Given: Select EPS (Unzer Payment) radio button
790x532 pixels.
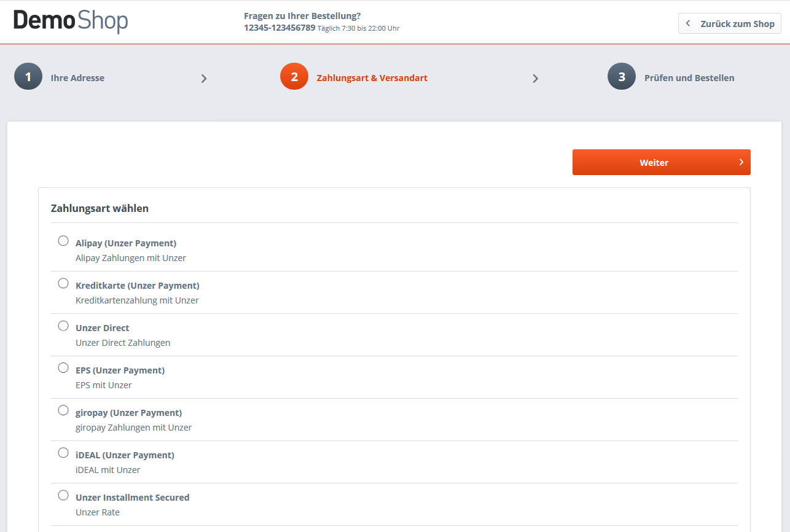Looking at the screenshot, I should coord(63,368).
